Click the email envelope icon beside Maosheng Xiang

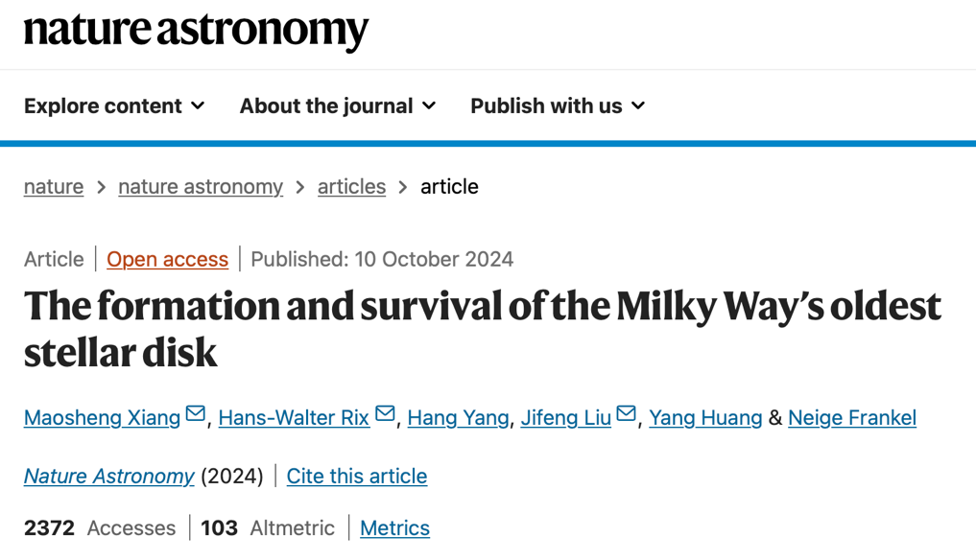click(x=196, y=413)
